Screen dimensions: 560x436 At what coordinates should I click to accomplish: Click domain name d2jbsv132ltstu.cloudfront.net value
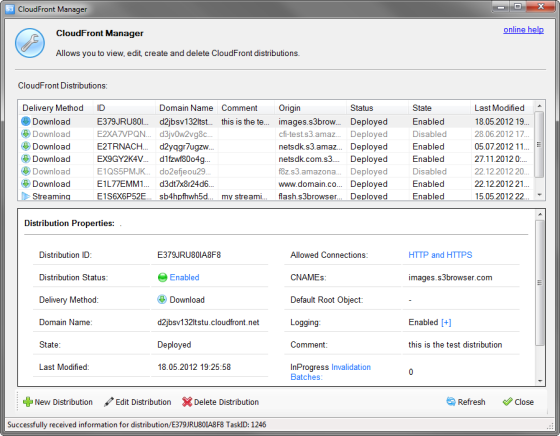[x=208, y=322]
